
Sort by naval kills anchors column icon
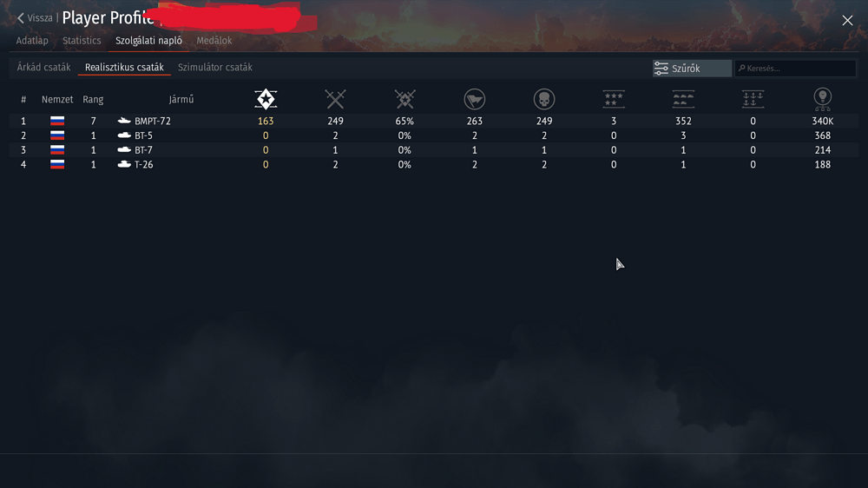pos(753,99)
